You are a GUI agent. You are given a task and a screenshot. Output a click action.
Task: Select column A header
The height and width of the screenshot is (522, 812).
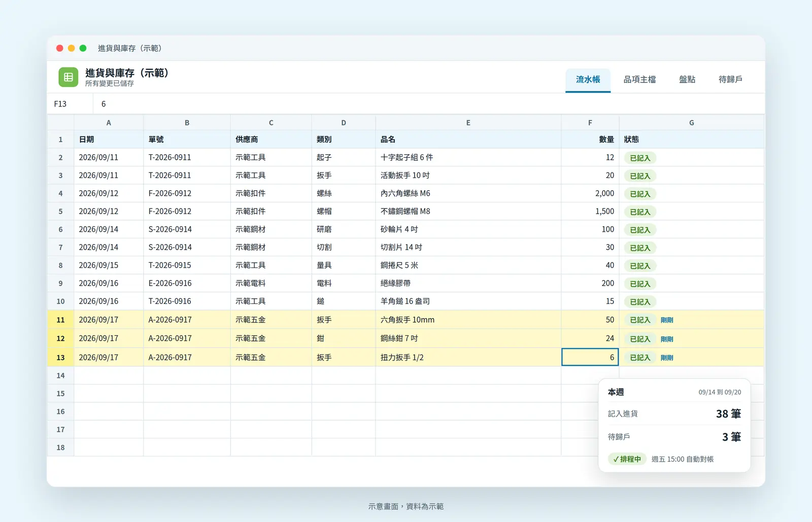[x=109, y=123]
